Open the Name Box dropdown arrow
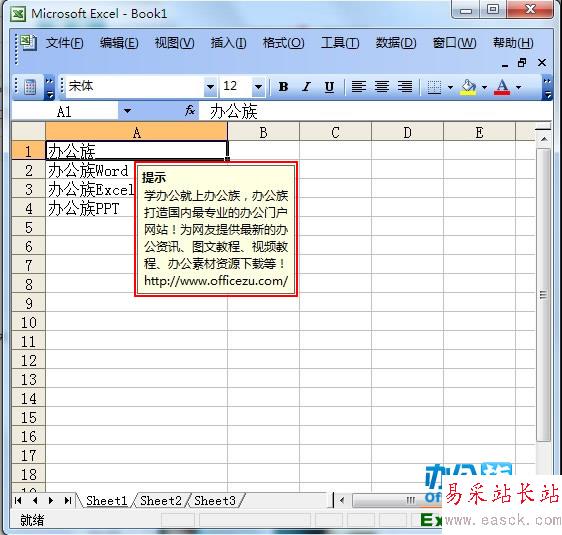 (x=127, y=111)
